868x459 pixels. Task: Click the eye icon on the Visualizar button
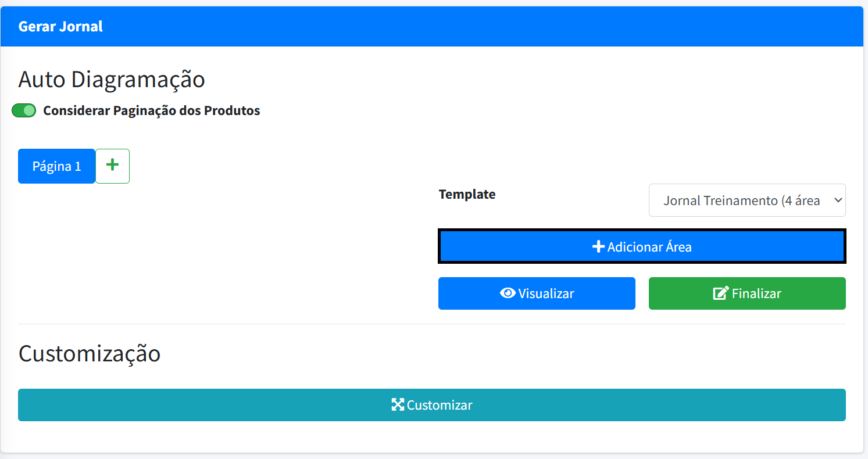point(508,293)
